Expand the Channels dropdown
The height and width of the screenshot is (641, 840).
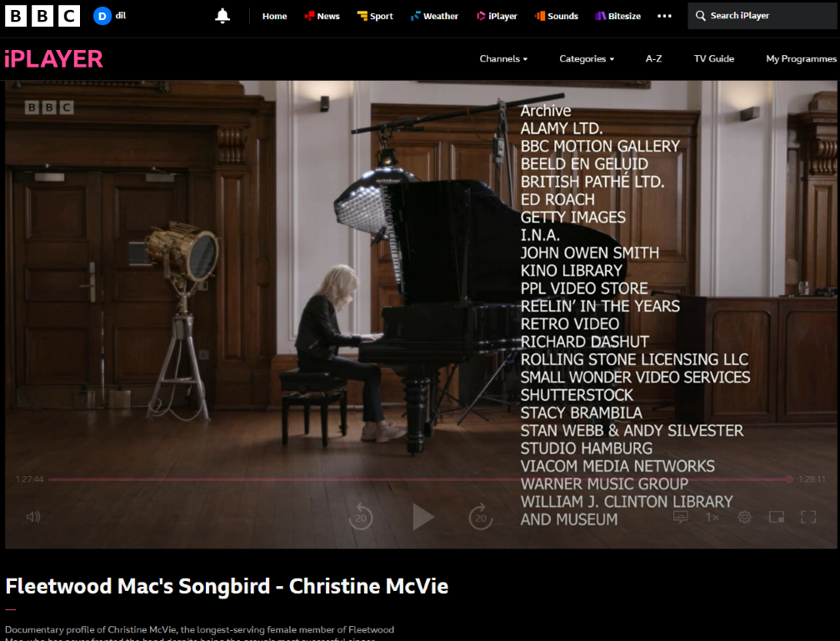pyautogui.click(x=503, y=59)
